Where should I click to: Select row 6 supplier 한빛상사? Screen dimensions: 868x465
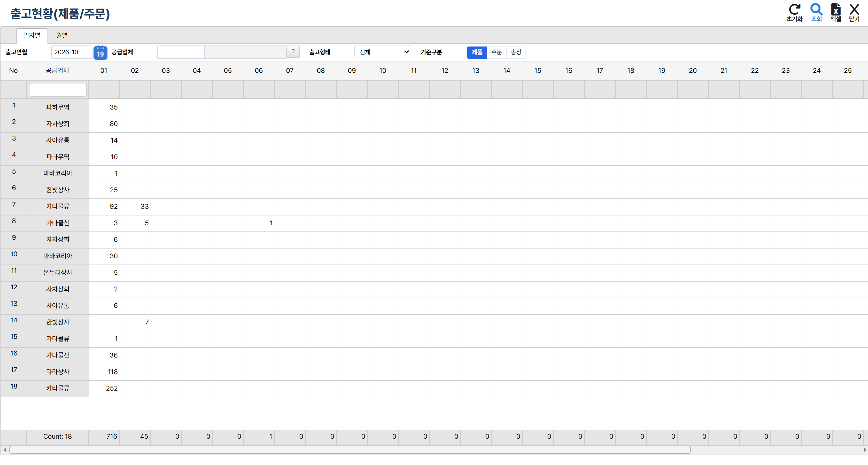(x=58, y=190)
